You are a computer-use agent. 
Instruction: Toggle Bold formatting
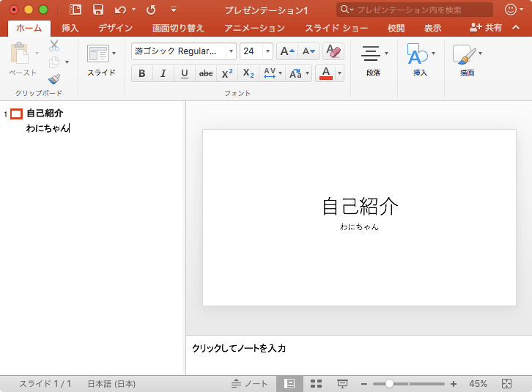pyautogui.click(x=141, y=73)
